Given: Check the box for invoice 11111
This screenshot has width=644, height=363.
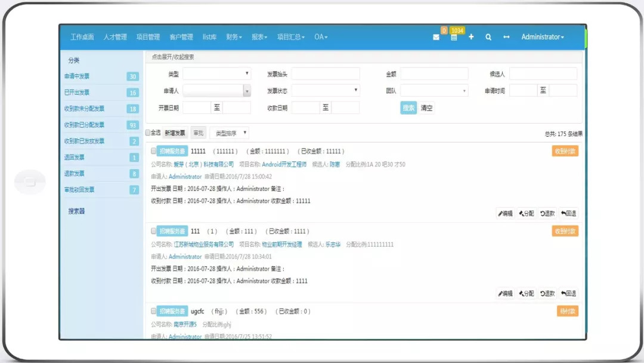Looking at the screenshot, I should coord(154,151).
